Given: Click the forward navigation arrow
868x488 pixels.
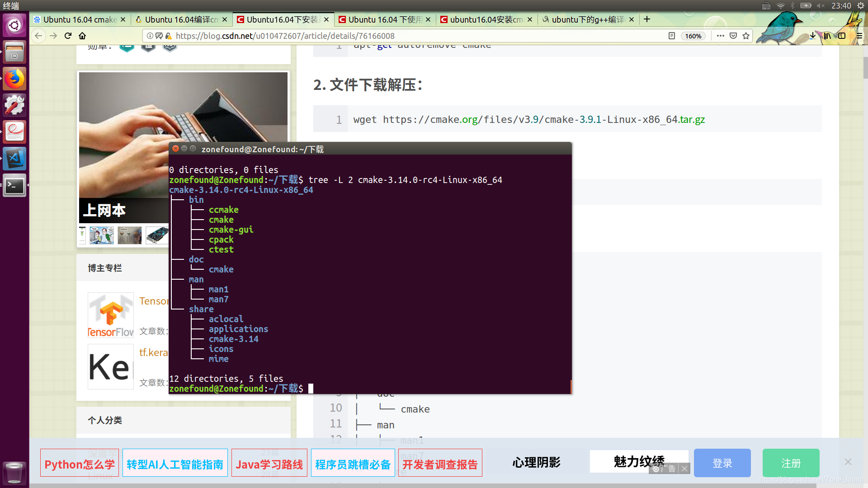Looking at the screenshot, I should 53,36.
